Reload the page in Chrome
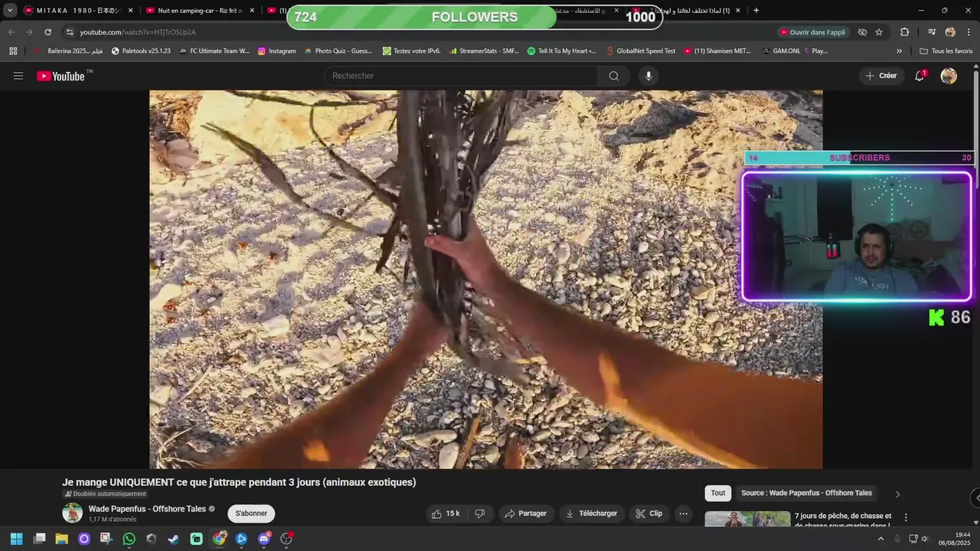Image resolution: width=980 pixels, height=551 pixels. click(47, 32)
